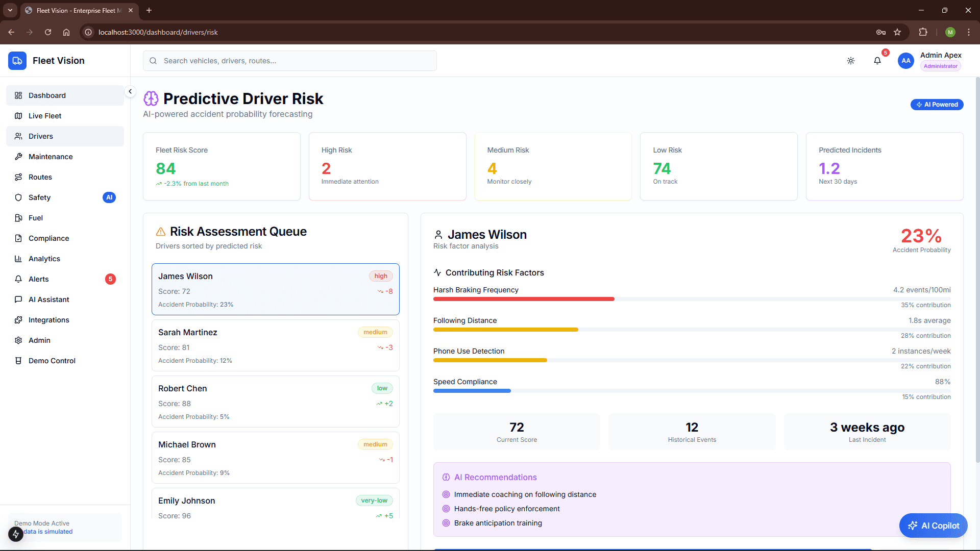The height and width of the screenshot is (551, 980).
Task: Open Sarah Martinez's risk assessment card
Action: point(275,345)
